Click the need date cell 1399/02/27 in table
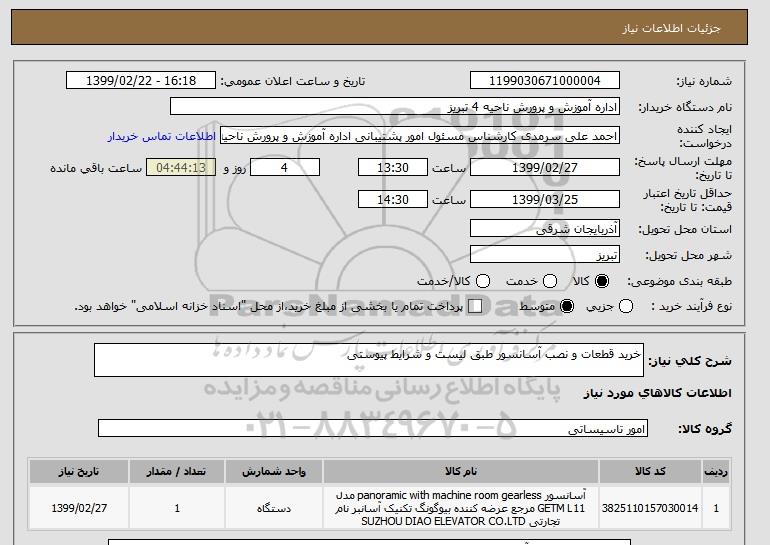Viewport: 770px width, 545px height. 79,508
